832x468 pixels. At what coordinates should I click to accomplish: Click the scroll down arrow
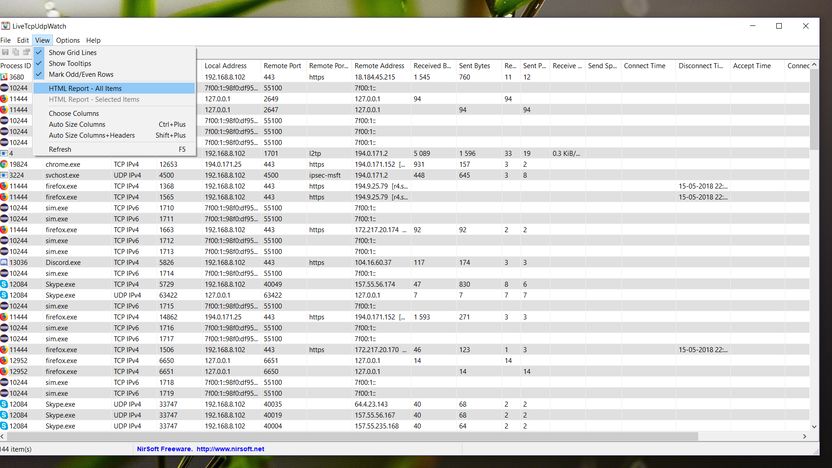(x=814, y=427)
